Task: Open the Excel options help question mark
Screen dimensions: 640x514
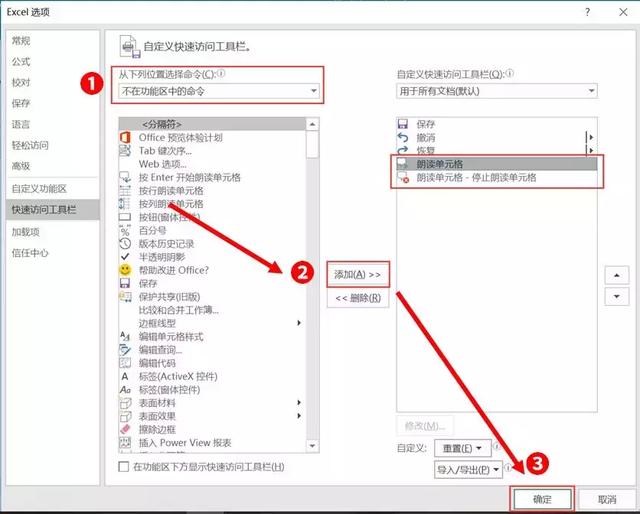Action: 587,12
